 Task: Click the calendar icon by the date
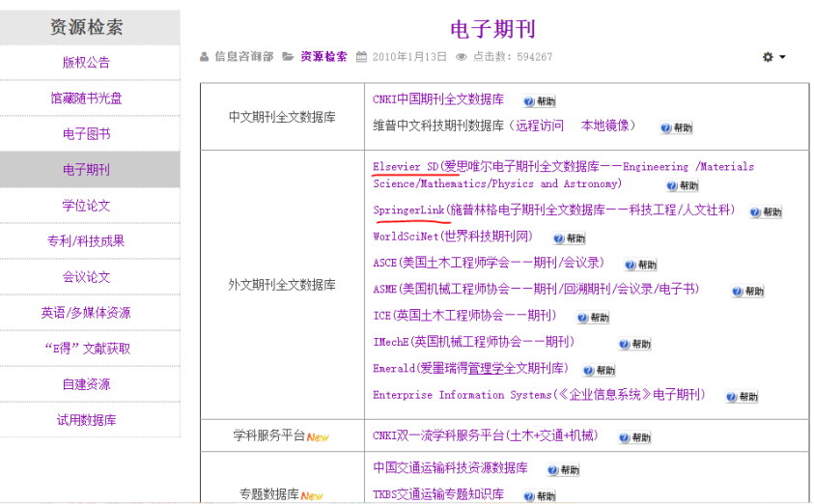361,57
